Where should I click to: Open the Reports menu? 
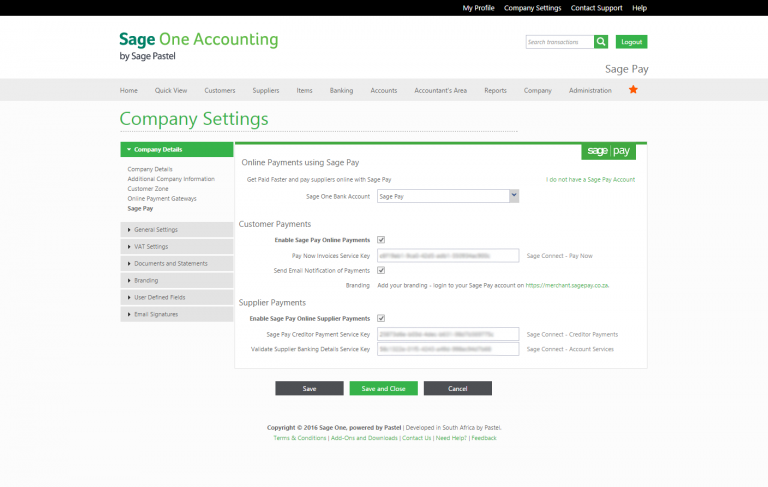tap(496, 90)
